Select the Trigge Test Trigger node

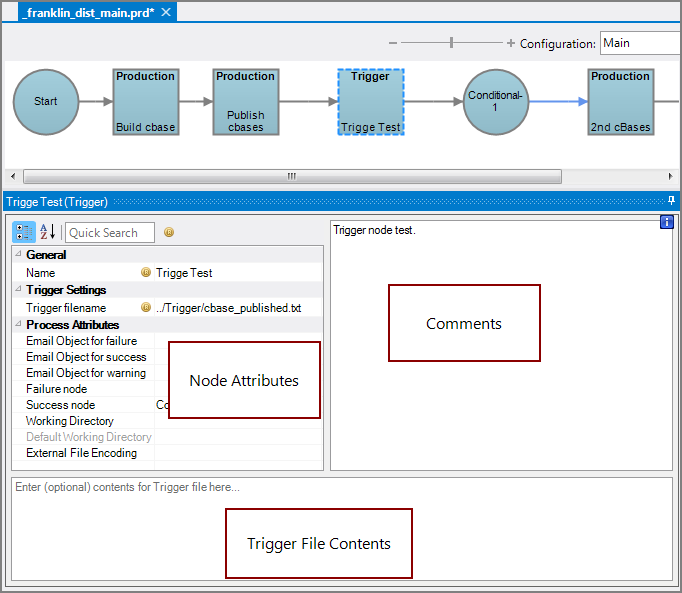(x=371, y=102)
